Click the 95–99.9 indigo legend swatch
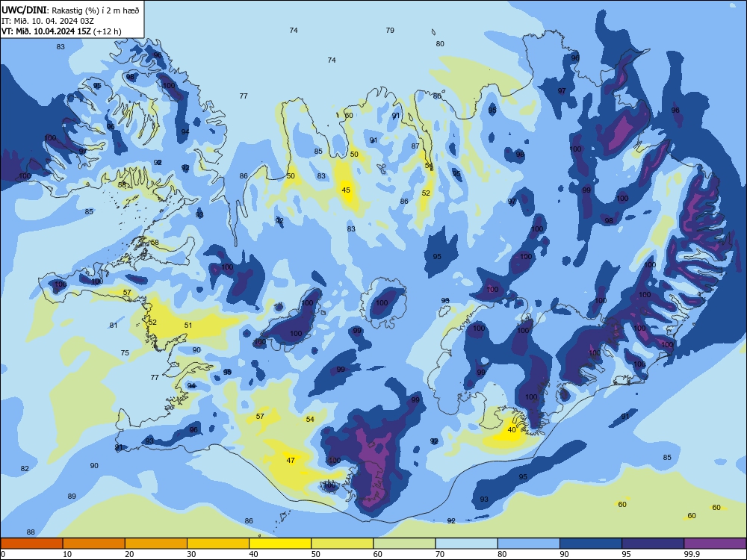 pyautogui.click(x=653, y=544)
